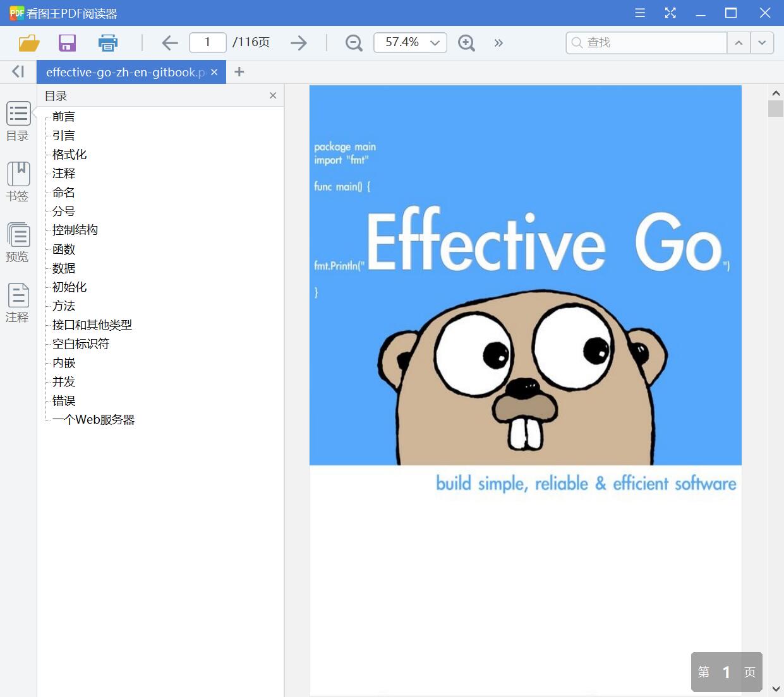This screenshot has height=697, width=784.
Task: Toggle fullscreen mode with expand arrows icon
Action: pyautogui.click(x=670, y=13)
